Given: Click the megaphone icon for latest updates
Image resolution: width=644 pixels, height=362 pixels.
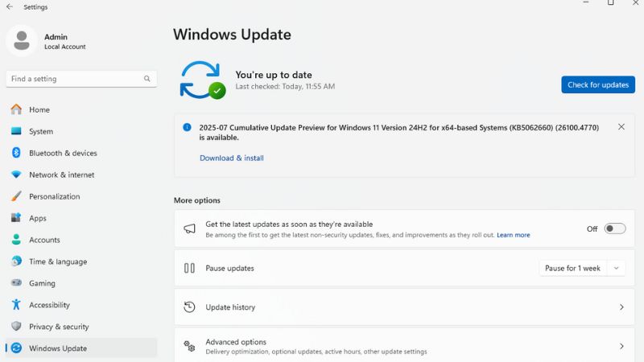Looking at the screenshot, I should 189,228.
